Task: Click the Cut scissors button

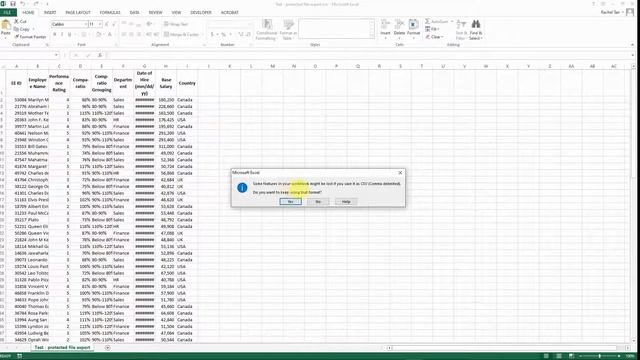Action: point(20,21)
